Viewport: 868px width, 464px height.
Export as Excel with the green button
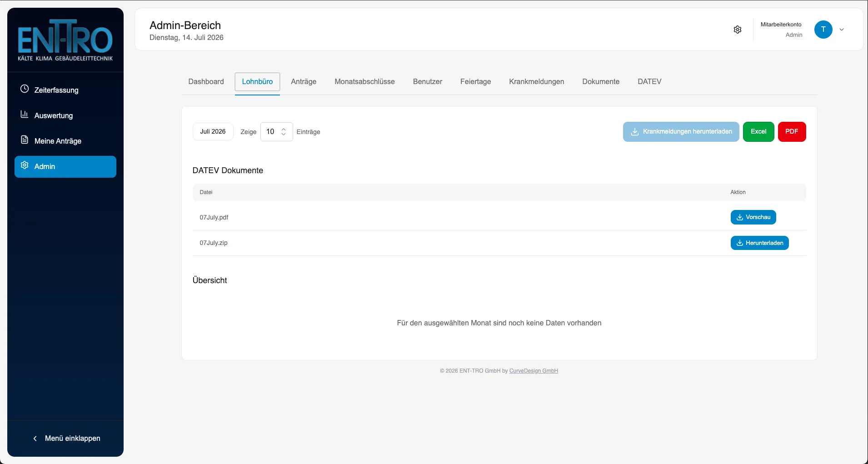click(x=758, y=132)
